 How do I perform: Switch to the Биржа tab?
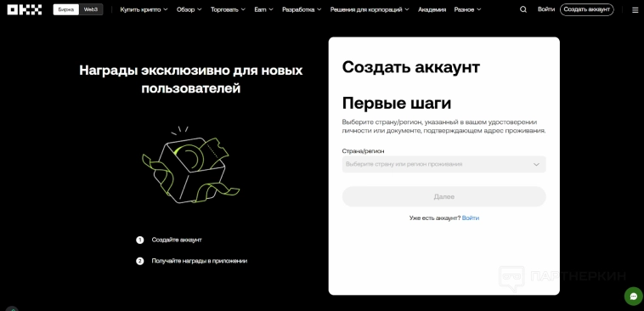pyautogui.click(x=65, y=9)
